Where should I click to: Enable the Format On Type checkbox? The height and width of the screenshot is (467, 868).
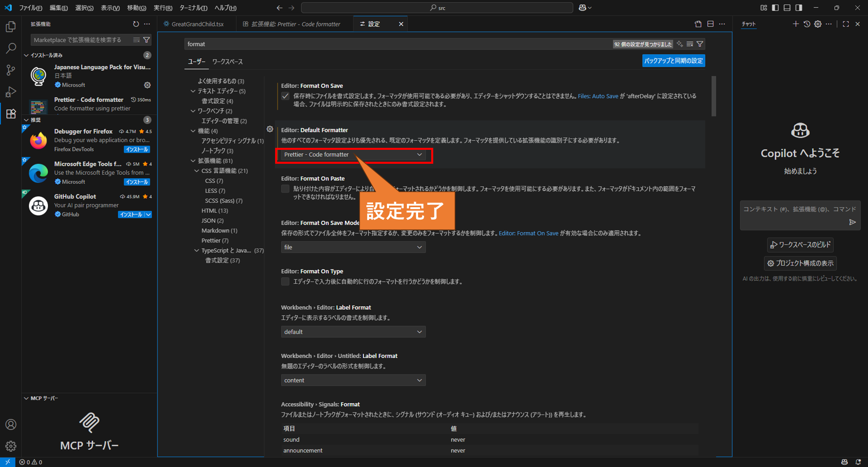click(285, 282)
